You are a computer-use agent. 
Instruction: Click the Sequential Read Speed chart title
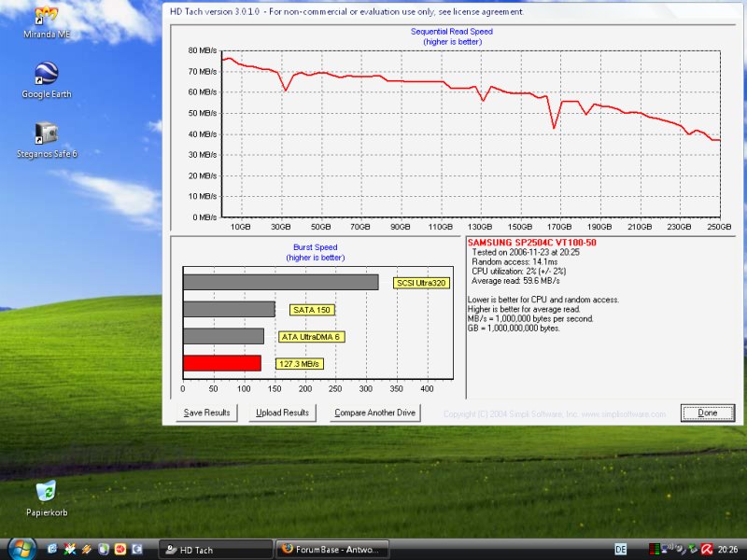click(452, 32)
